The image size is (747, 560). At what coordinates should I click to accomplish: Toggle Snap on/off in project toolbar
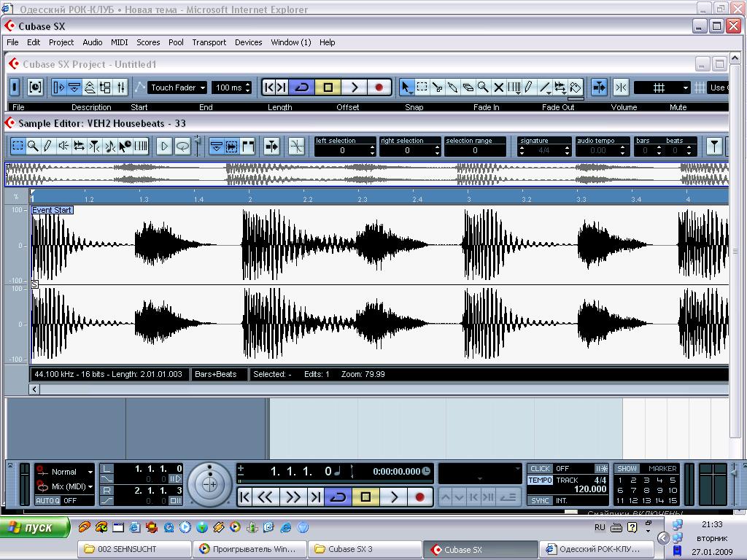(x=622, y=87)
